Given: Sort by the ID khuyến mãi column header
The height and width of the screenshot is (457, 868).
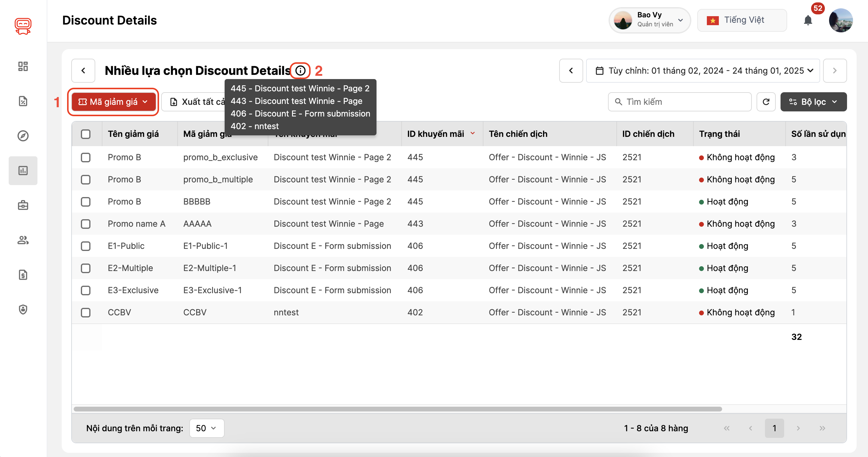Looking at the screenshot, I should pyautogui.click(x=435, y=134).
